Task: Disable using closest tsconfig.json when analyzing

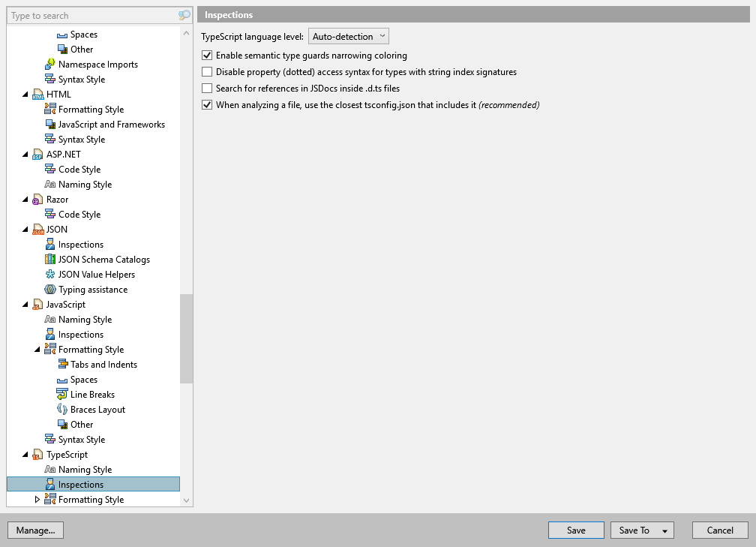Action: (206, 104)
